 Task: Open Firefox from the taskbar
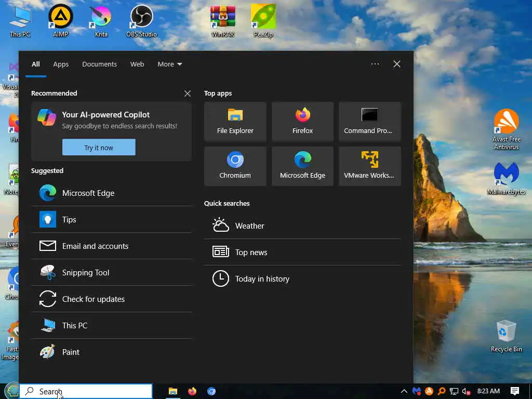tap(192, 391)
